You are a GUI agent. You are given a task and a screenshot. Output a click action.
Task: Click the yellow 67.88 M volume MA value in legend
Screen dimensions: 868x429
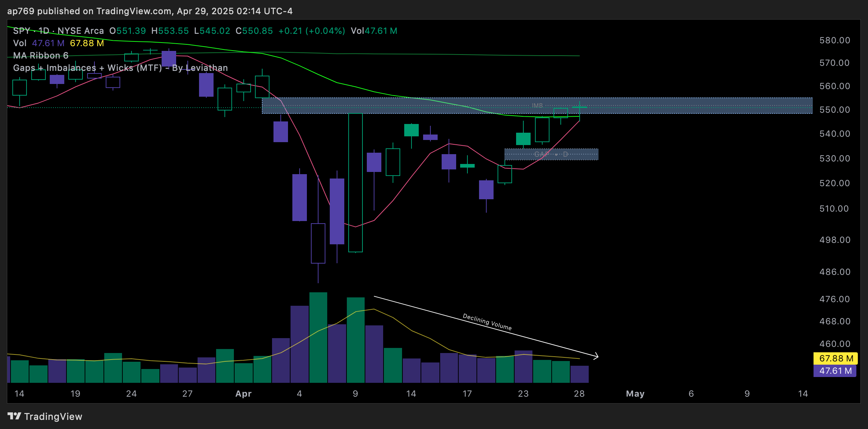click(x=87, y=43)
